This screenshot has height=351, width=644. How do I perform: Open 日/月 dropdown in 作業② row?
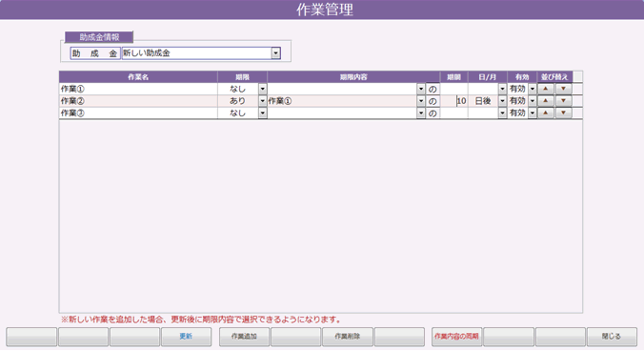pyautogui.click(x=502, y=101)
